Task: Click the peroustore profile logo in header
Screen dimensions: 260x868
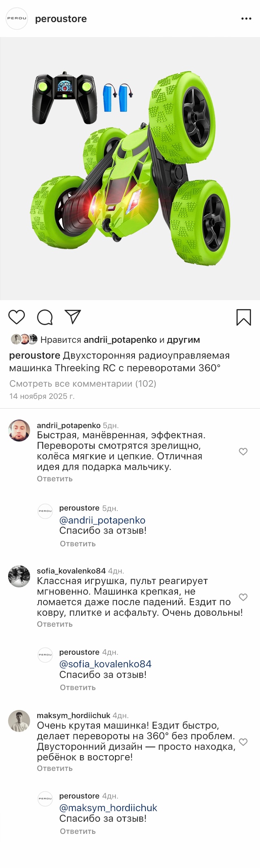Action: click(17, 19)
